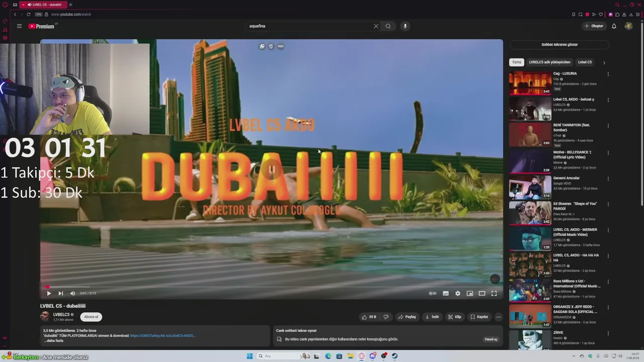
Task: Mute the video volume
Action: point(72,293)
